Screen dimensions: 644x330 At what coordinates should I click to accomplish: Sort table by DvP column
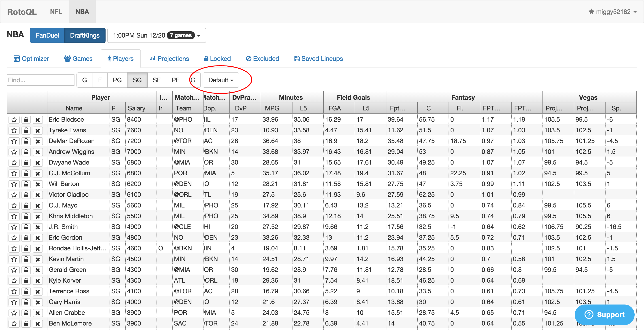245,108
